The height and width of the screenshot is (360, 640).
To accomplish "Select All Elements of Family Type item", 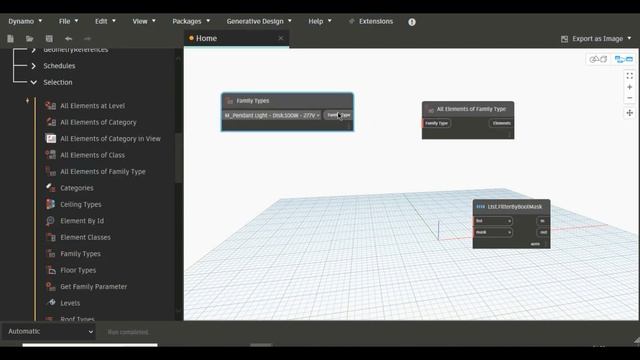I will coord(103,171).
